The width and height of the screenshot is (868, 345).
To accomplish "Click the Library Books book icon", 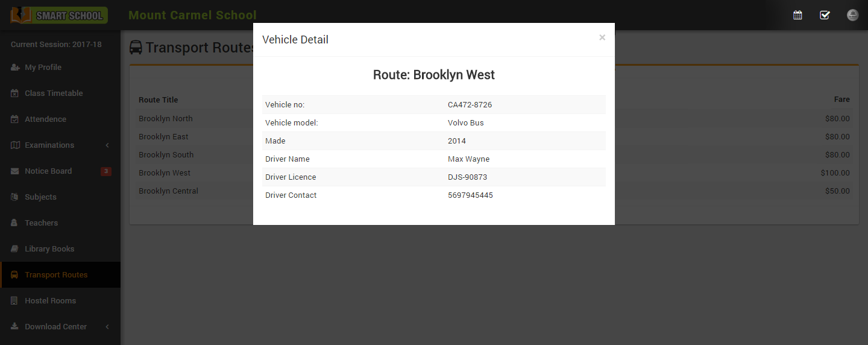I will (15, 249).
